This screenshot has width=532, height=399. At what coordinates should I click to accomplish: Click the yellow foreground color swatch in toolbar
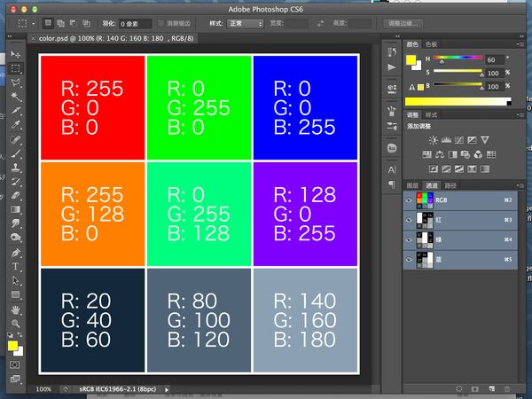(x=13, y=344)
